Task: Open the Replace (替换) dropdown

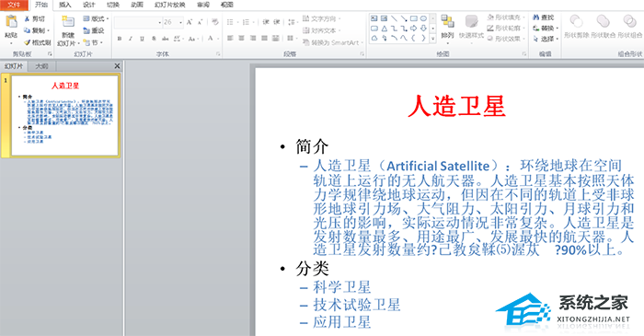Action: pyautogui.click(x=546, y=29)
